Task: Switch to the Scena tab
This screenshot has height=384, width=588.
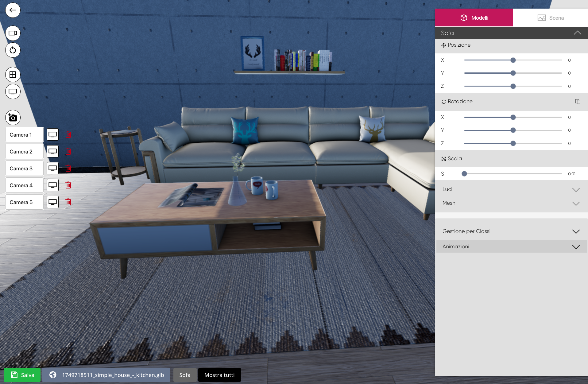Action: point(550,18)
